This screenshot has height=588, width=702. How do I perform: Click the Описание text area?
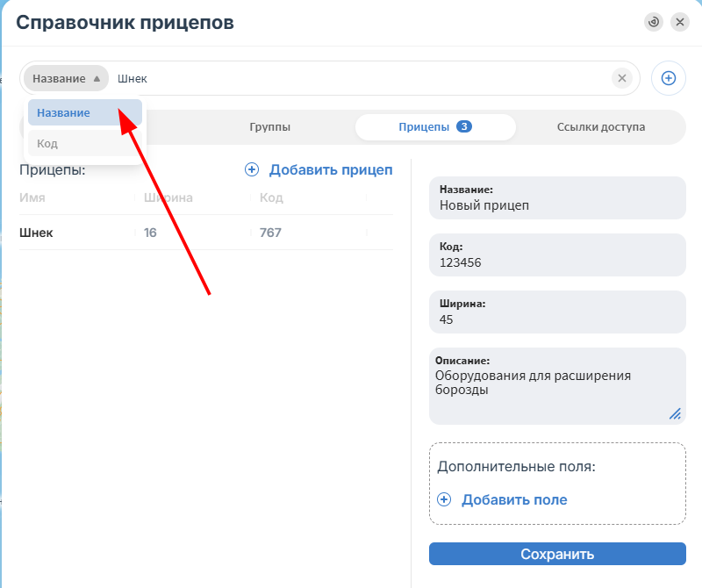(x=557, y=386)
